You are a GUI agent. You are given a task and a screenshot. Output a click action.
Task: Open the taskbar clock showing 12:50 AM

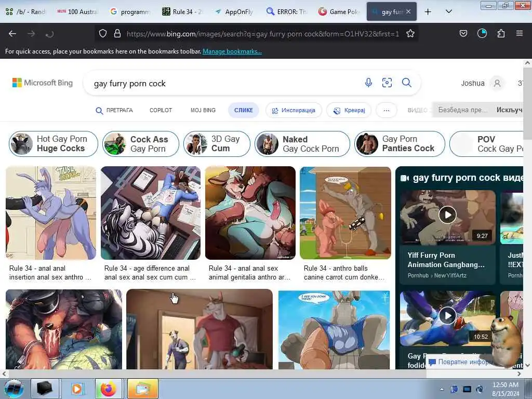pos(506,389)
